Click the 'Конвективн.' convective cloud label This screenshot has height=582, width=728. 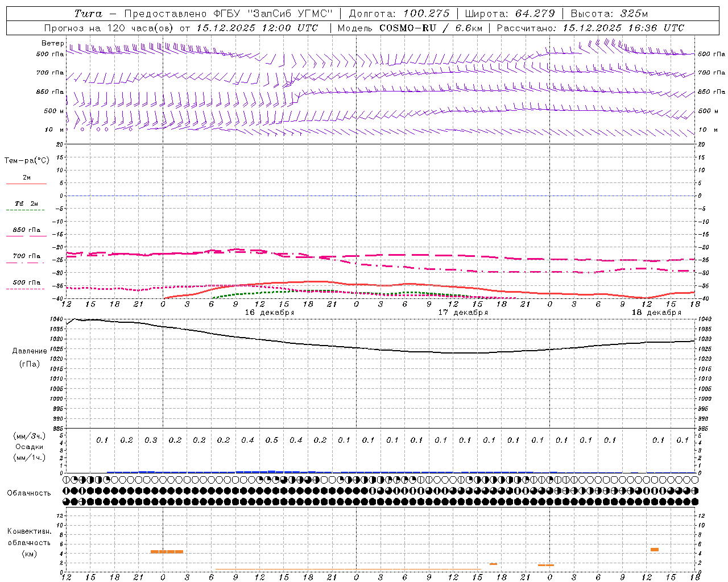click(29, 531)
